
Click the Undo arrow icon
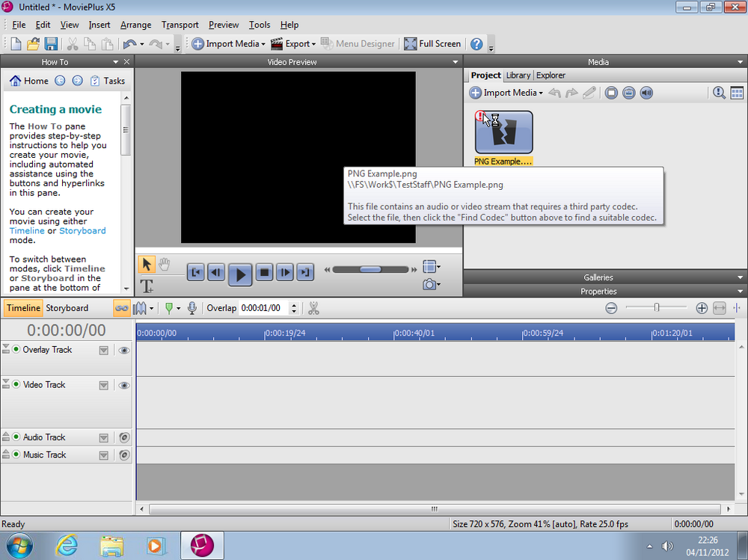point(129,44)
